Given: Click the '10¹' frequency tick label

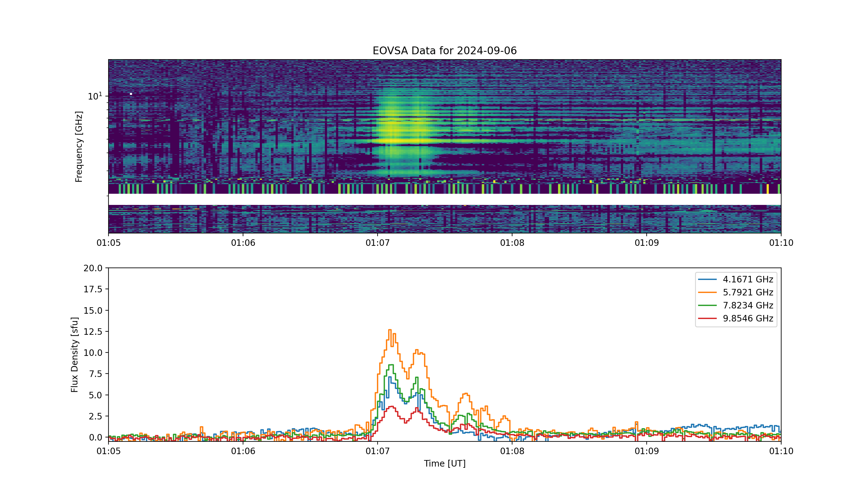Looking at the screenshot, I should (x=95, y=96).
